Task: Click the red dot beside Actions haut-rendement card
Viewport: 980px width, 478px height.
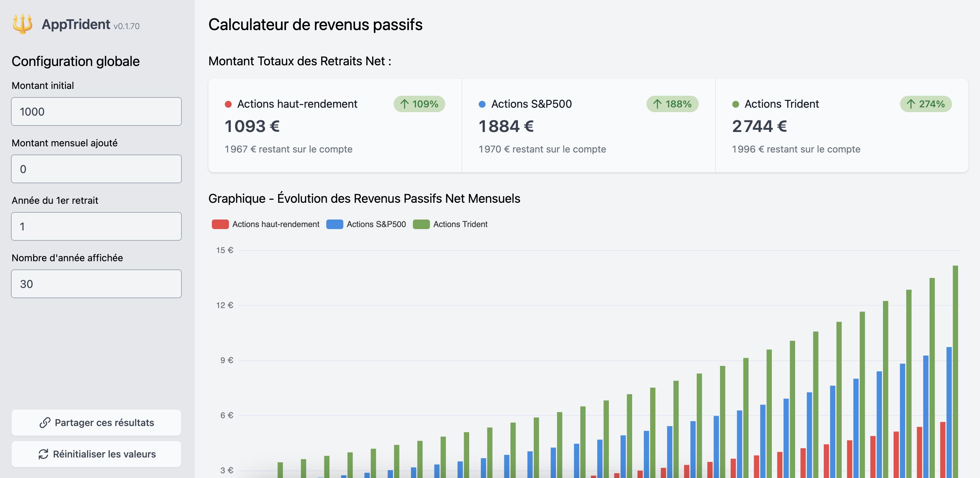Action: [228, 104]
